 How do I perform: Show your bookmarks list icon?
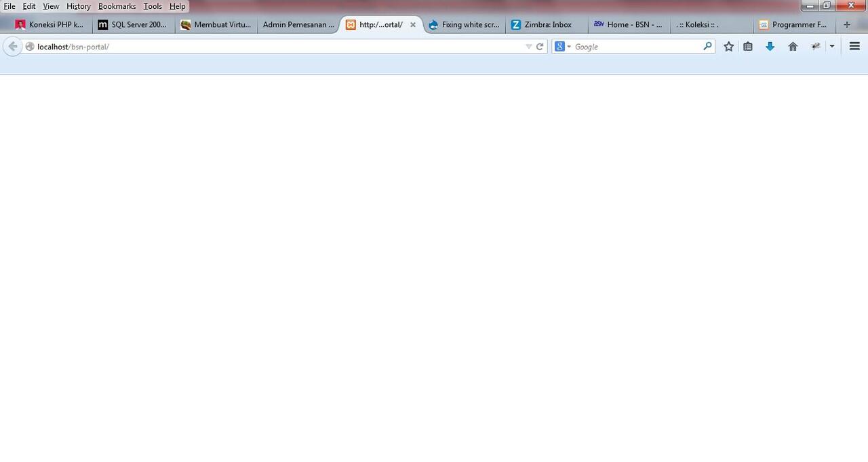(748, 46)
